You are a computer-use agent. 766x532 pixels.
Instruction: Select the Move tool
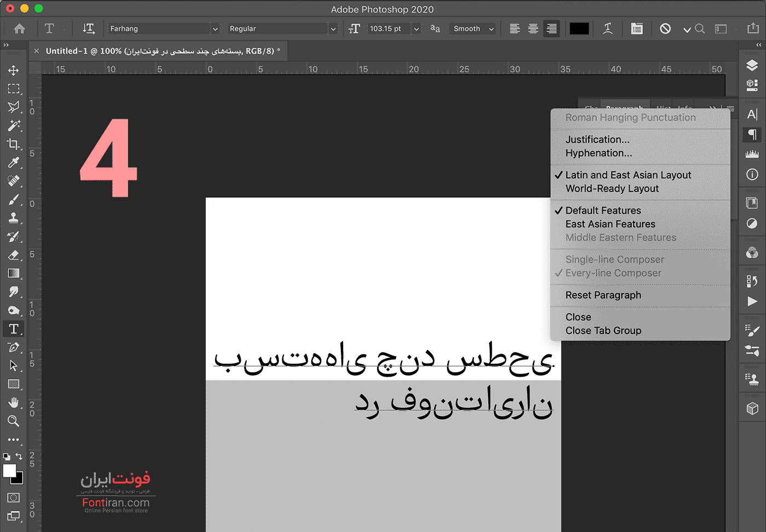(14, 71)
